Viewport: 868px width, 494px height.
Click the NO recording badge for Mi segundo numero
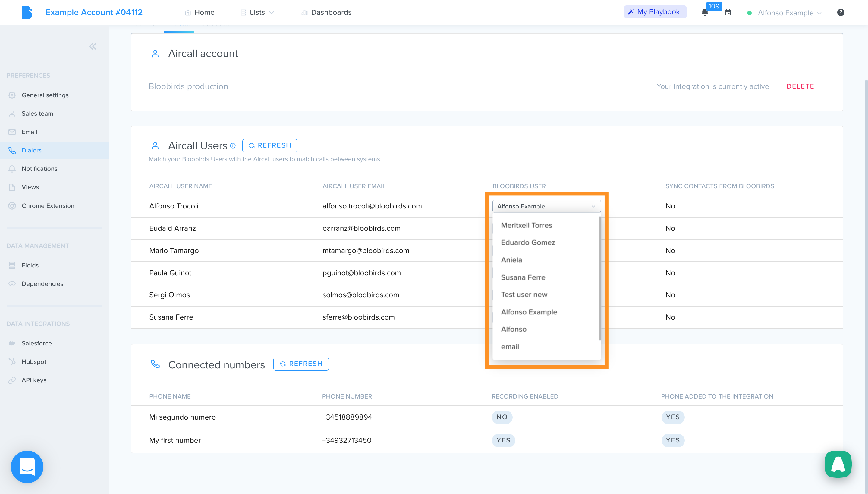502,417
